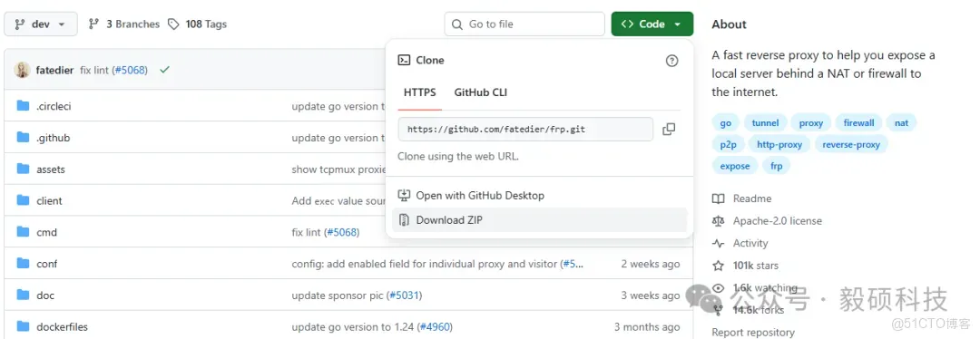This screenshot has height=339, width=980.
Task: Click the client folder icon
Action: coord(23,199)
